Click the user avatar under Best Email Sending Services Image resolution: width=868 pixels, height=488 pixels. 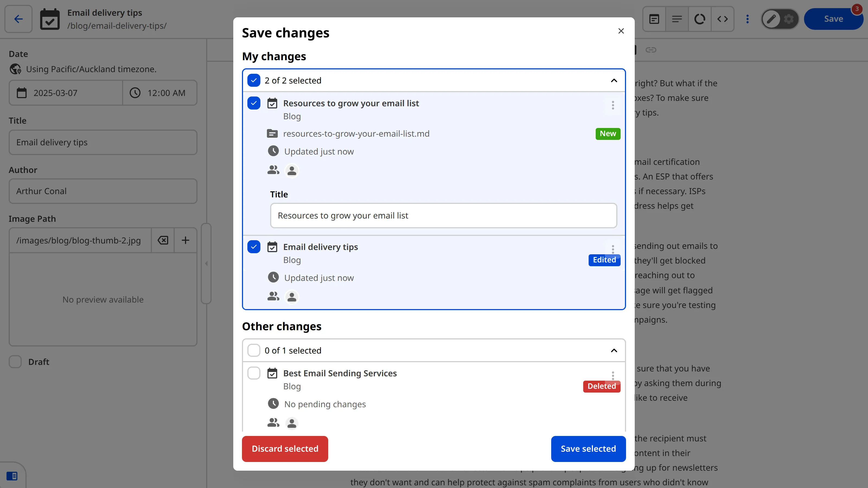click(292, 423)
